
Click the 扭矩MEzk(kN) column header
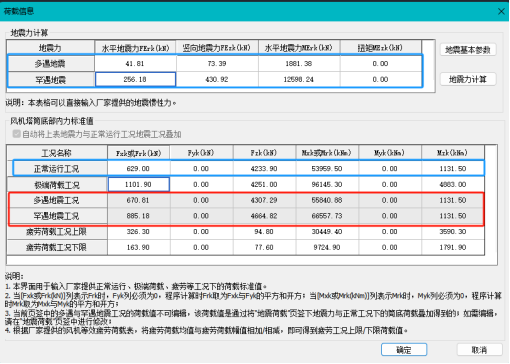click(x=381, y=48)
